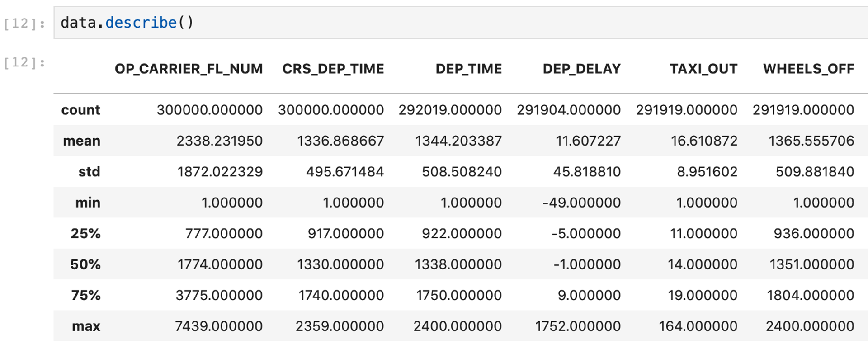The image size is (868, 349).
Task: Click 25% value 922.000000
Action: point(462,233)
